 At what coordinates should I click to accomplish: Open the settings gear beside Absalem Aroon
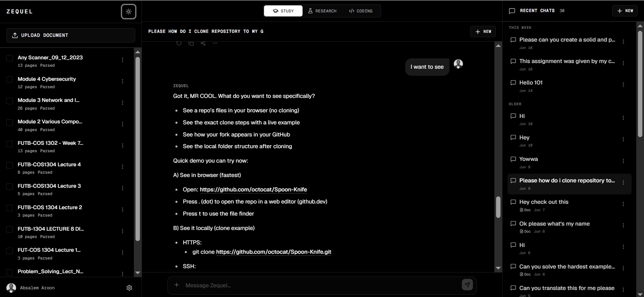coord(129,288)
